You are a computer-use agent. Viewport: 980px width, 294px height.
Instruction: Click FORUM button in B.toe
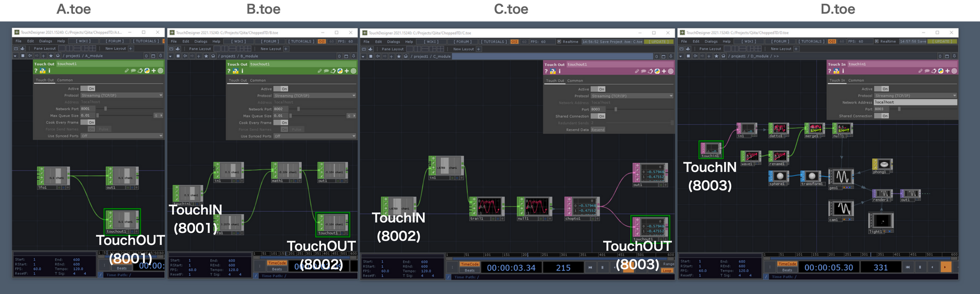coord(270,42)
